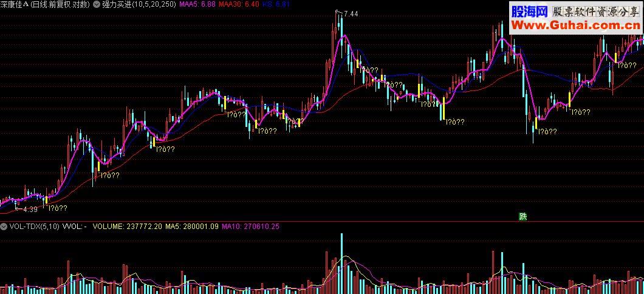This screenshot has height=294, width=644.
Task: Click the tallest cyan volume bar
Action: 341,263
